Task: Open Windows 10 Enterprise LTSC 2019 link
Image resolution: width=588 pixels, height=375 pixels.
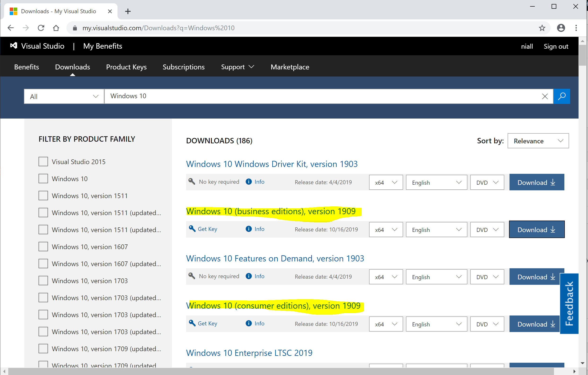Action: pyautogui.click(x=249, y=353)
